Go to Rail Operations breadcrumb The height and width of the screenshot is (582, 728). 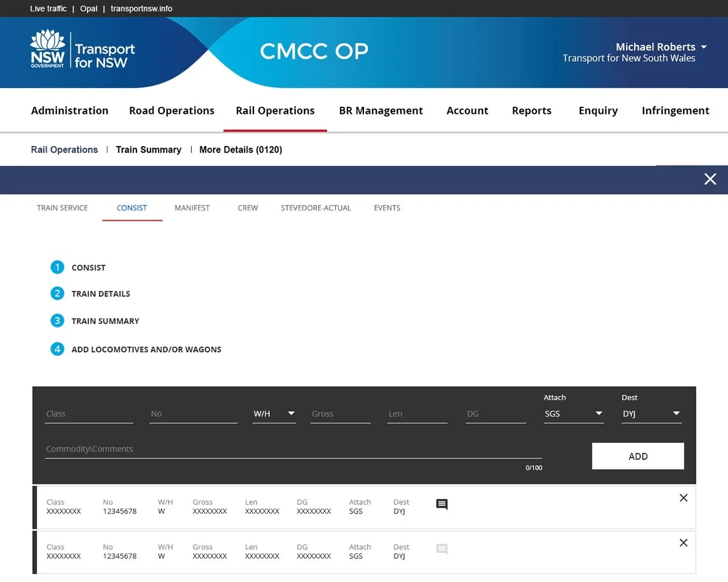point(64,150)
